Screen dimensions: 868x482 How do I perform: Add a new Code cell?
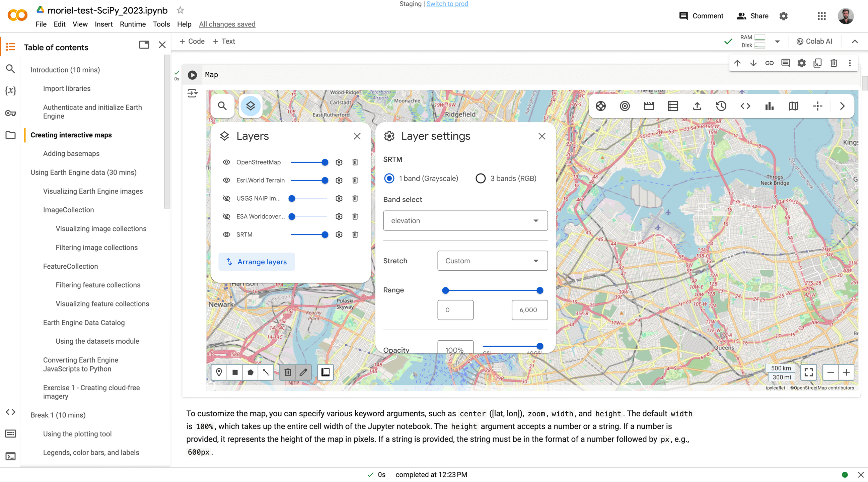pyautogui.click(x=192, y=42)
